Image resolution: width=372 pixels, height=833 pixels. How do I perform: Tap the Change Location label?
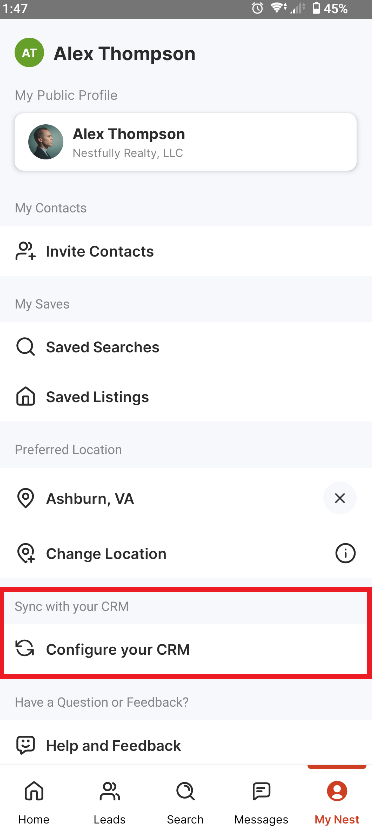click(x=106, y=554)
